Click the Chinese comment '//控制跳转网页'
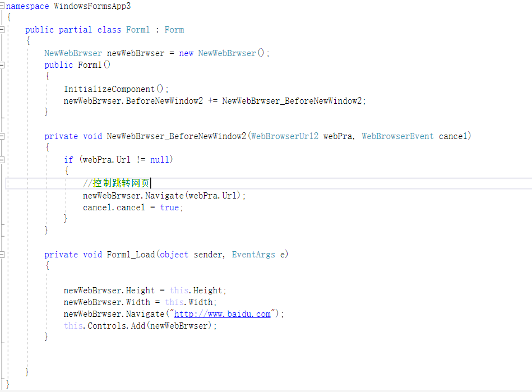Image resolution: width=532 pixels, height=392 pixels. tap(117, 183)
